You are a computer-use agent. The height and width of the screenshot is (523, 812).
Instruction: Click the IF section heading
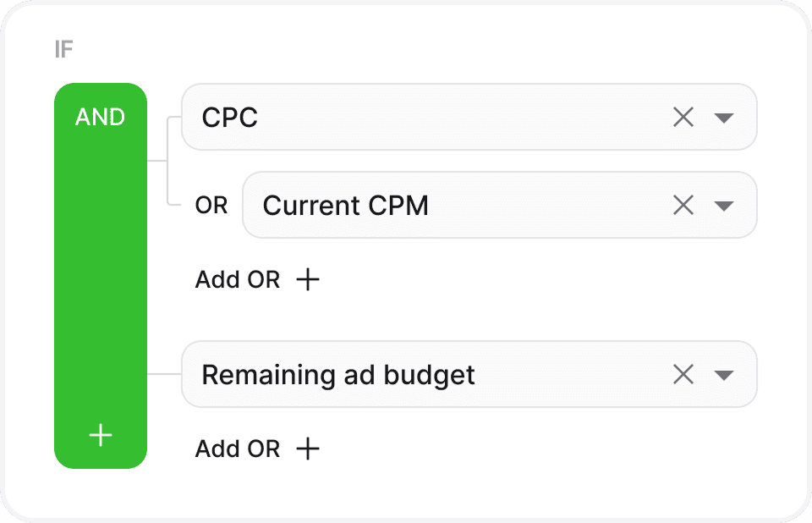[63, 50]
